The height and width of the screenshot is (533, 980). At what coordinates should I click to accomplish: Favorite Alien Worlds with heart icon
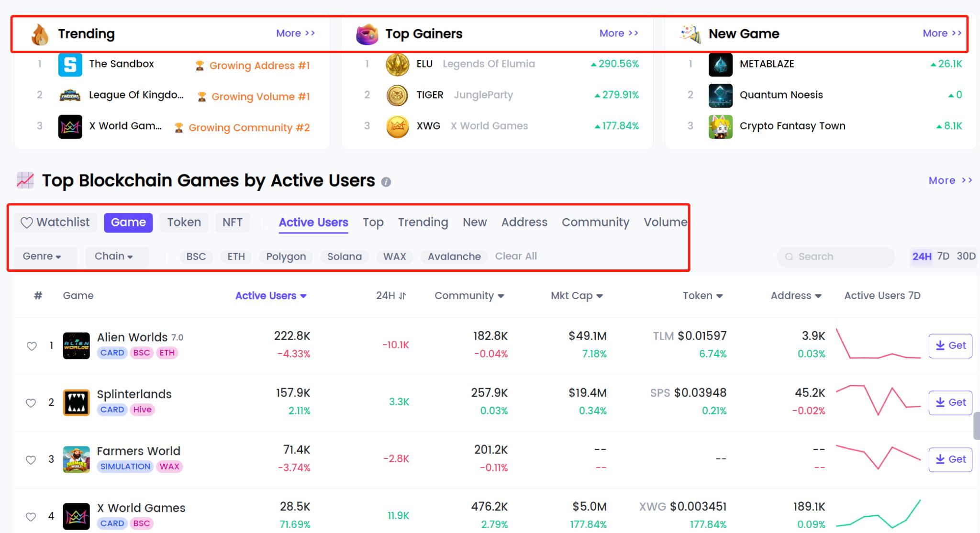(32, 346)
